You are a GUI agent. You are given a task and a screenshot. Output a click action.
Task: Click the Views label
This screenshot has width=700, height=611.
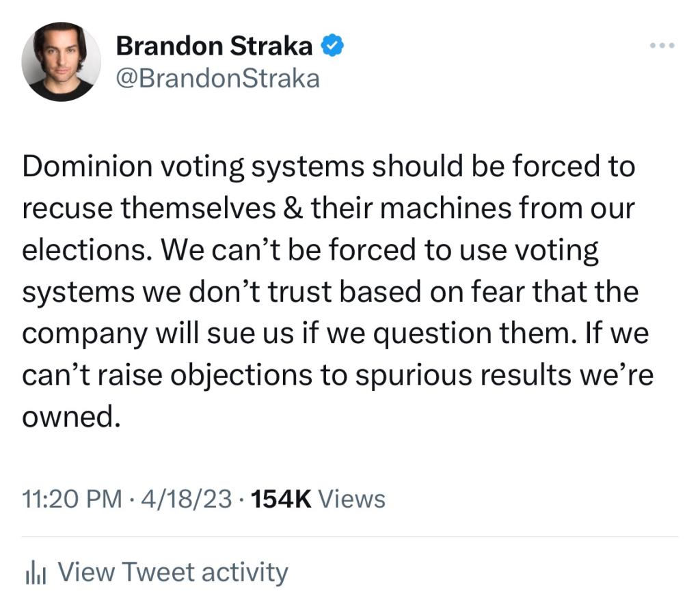pyautogui.click(x=352, y=499)
